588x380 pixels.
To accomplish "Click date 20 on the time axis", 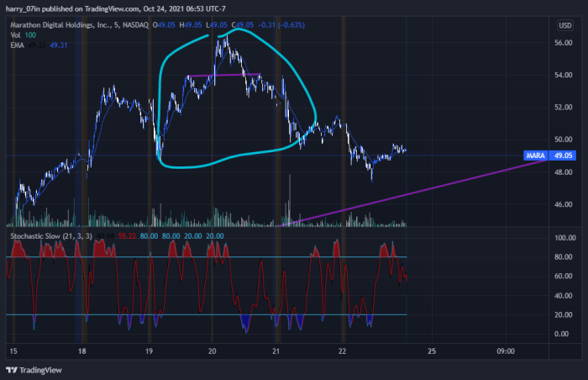I will point(213,351).
